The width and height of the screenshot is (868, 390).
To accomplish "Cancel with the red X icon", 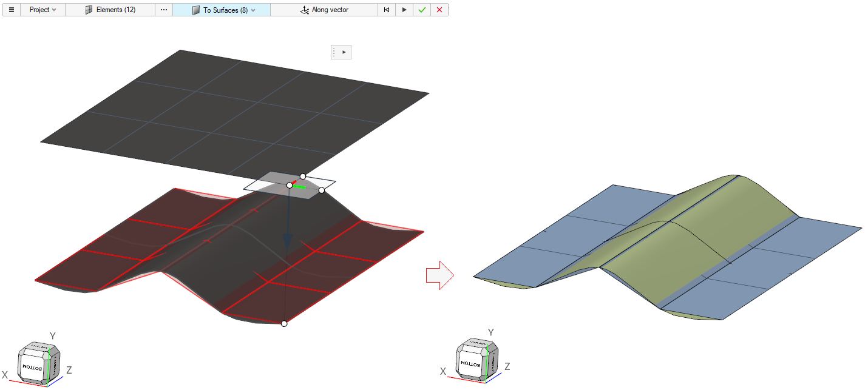I will tap(439, 10).
